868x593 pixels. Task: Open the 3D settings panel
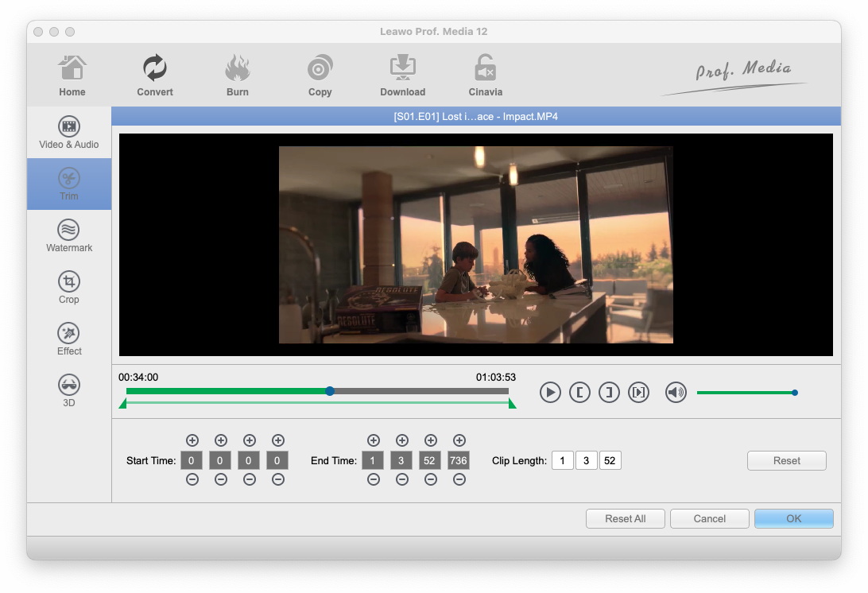coord(69,391)
